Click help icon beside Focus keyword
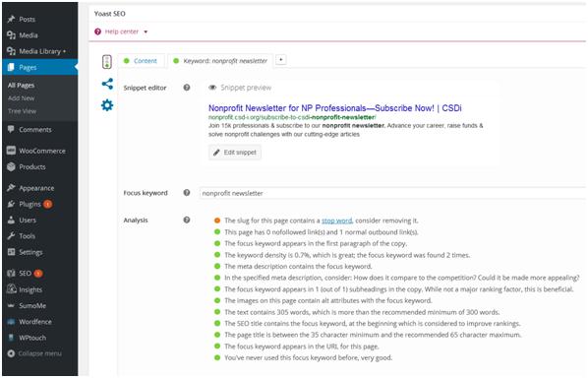 (187, 193)
